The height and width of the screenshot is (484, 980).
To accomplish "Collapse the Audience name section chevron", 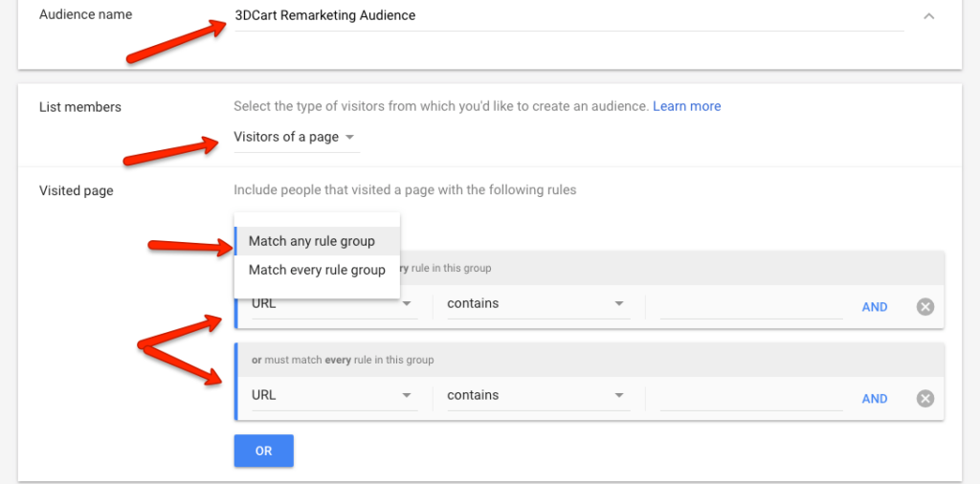I will 928,16.
